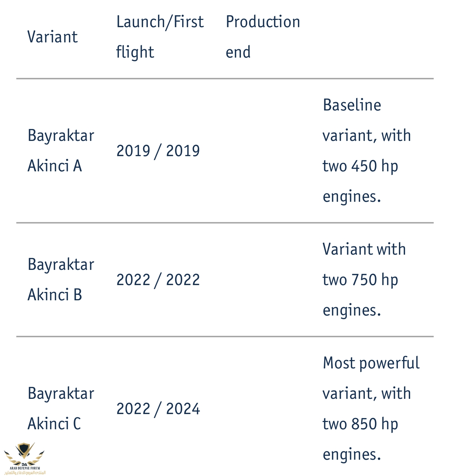Select the Bayraktar Akinci C cell
Screen dimensions: 450x476
(61, 409)
